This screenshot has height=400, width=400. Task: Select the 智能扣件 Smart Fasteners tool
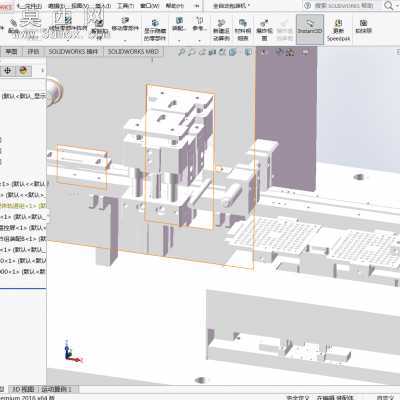[99, 29]
